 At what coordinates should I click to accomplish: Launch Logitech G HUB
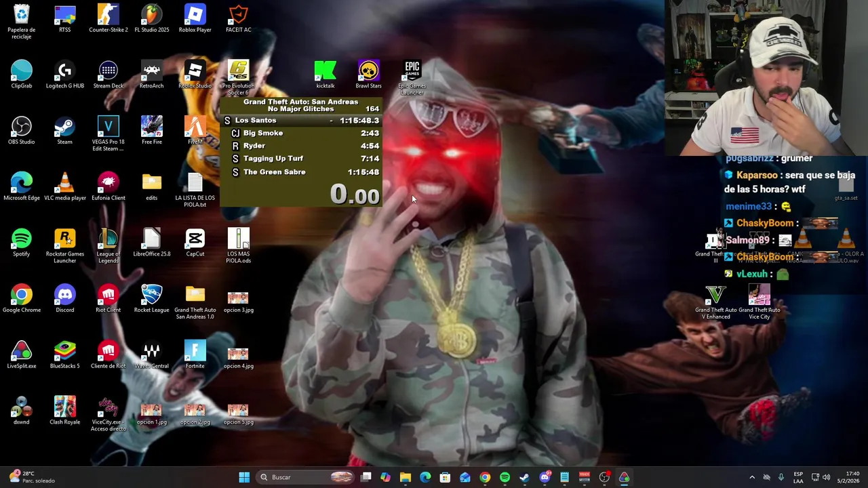coord(65,75)
